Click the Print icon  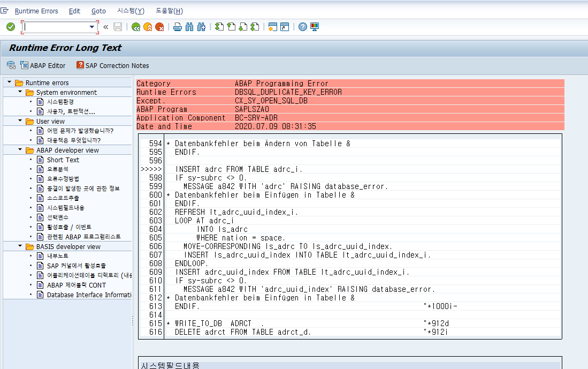coord(178,27)
